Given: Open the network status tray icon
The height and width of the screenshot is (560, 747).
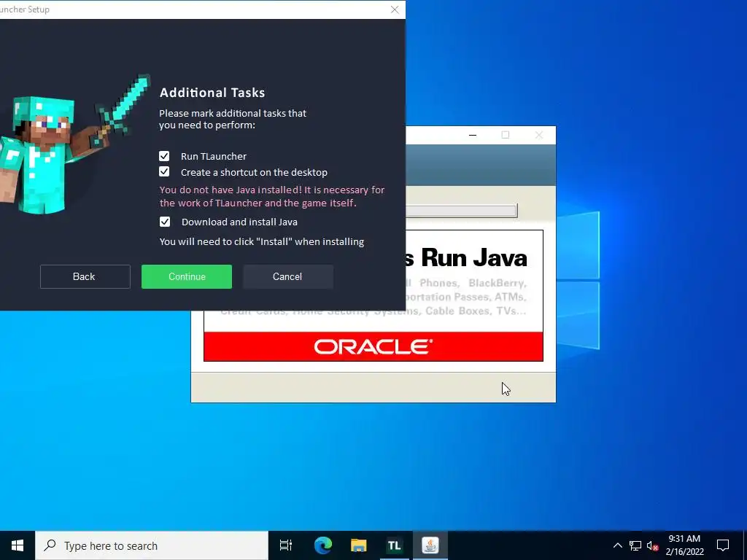Looking at the screenshot, I should [635, 545].
